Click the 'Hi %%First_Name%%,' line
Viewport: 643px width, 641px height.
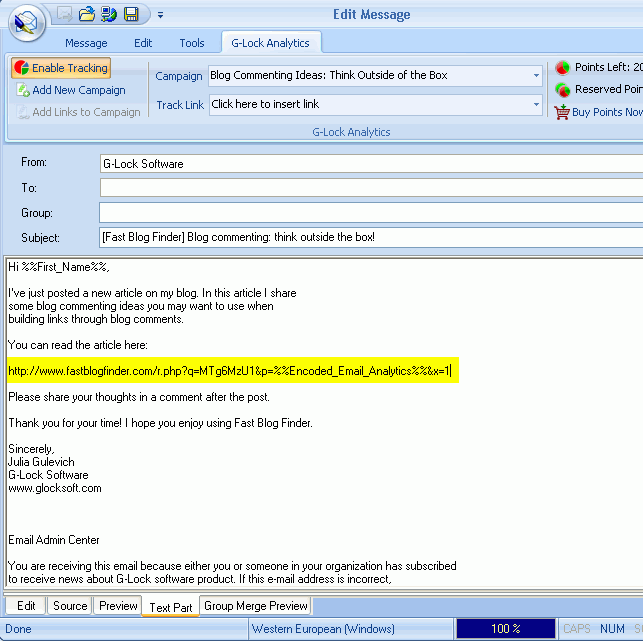click(x=59, y=267)
